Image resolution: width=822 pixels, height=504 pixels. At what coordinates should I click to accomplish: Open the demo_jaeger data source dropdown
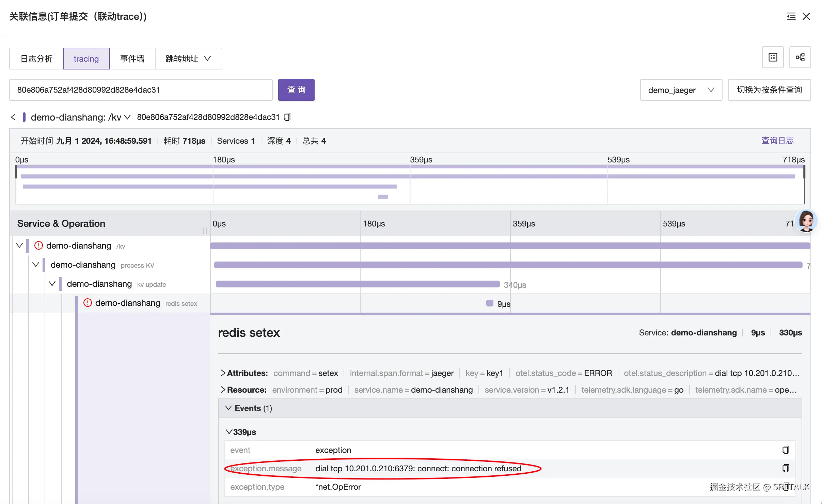click(681, 90)
